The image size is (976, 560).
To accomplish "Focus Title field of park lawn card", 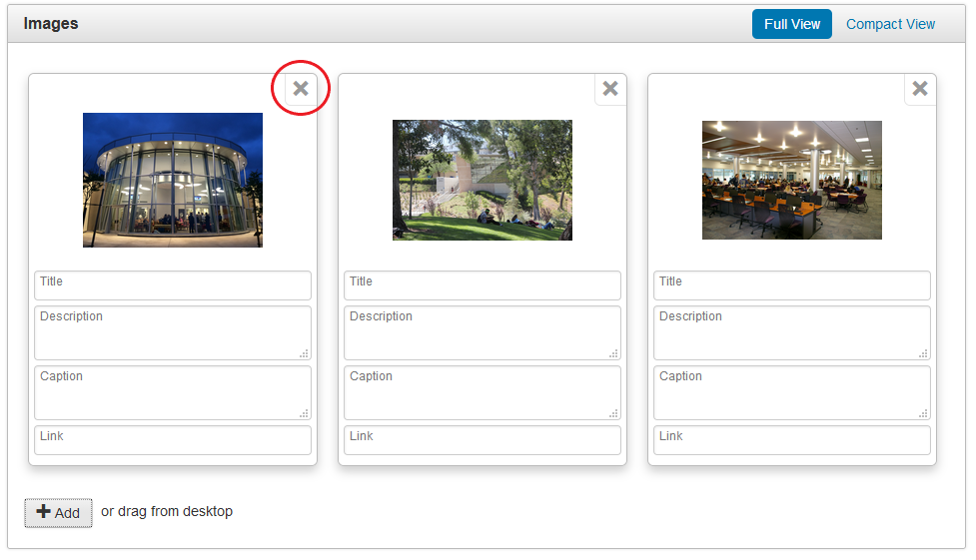I will point(483,284).
